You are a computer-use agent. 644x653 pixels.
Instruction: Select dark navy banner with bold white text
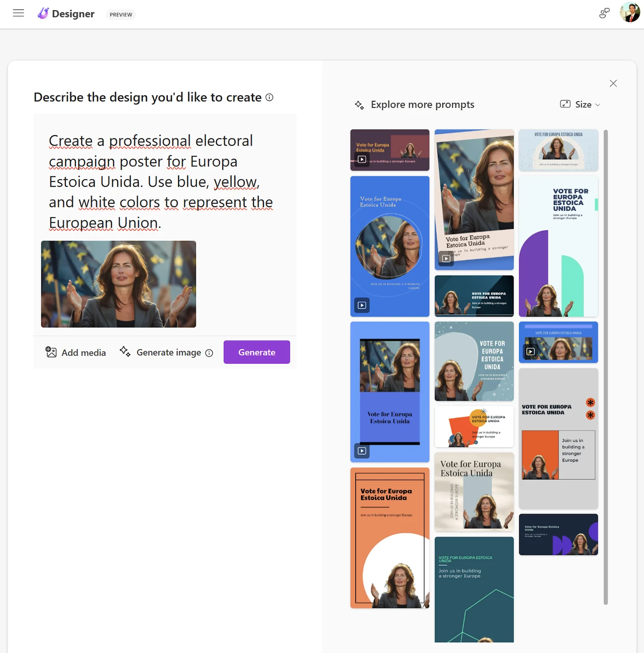point(474,296)
